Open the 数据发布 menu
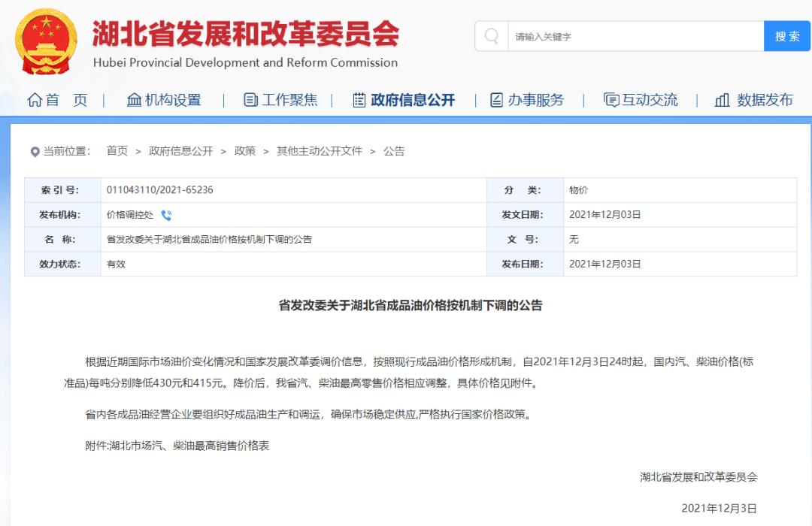 pyautogui.click(x=765, y=100)
